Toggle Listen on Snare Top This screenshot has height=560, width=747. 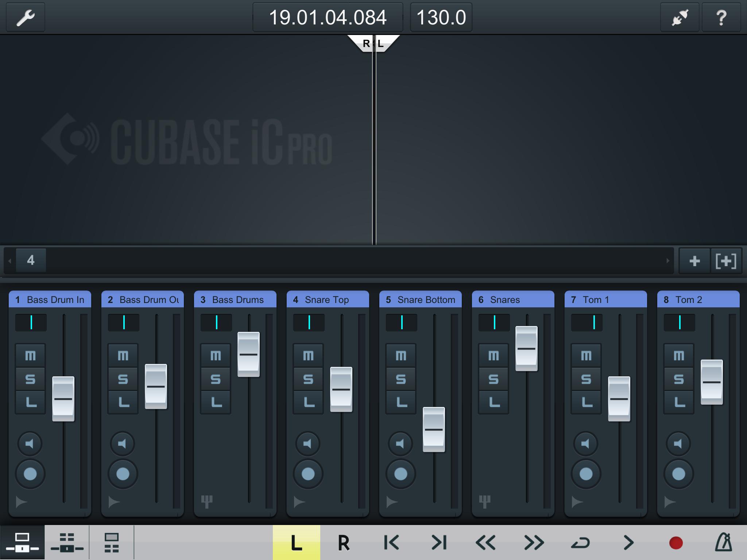pyautogui.click(x=308, y=402)
